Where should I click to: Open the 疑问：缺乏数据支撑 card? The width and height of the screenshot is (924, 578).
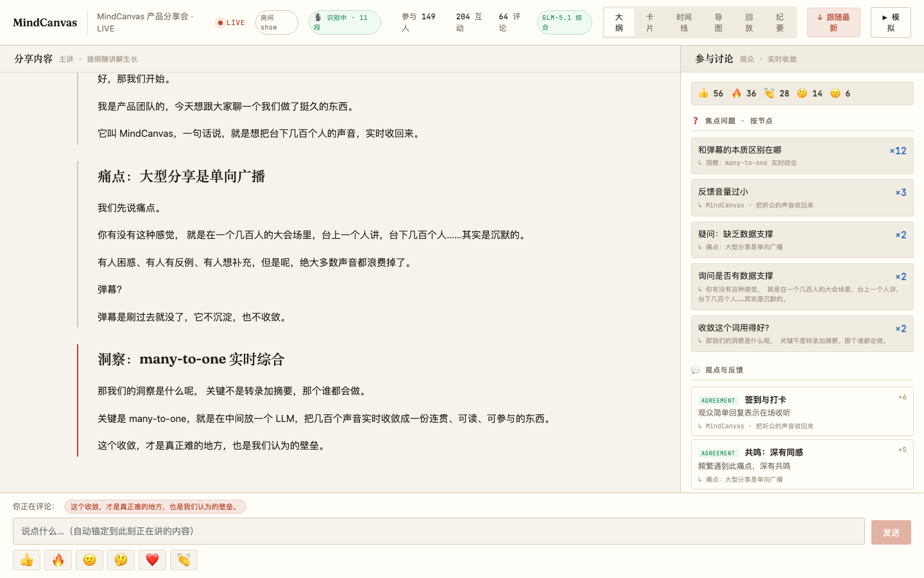pos(802,240)
